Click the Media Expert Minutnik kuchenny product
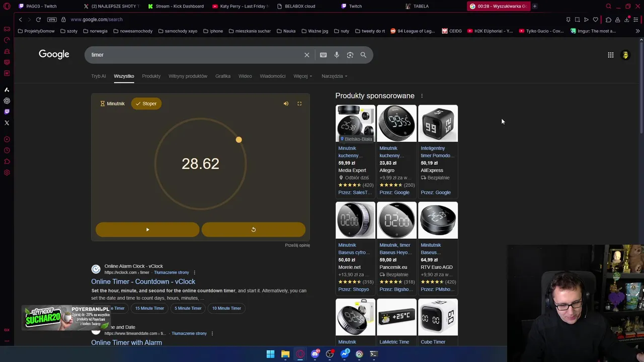 pyautogui.click(x=355, y=151)
